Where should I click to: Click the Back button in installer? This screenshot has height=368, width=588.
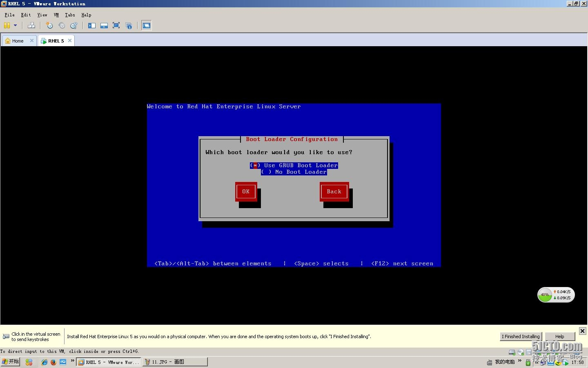pyautogui.click(x=334, y=191)
